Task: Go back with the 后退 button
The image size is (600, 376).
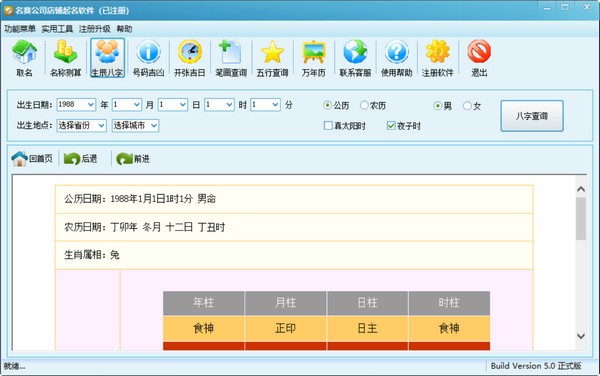Action: click(80, 158)
